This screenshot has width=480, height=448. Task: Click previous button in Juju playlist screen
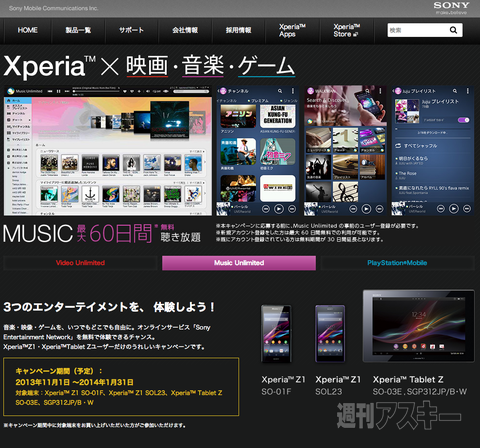pos(441,209)
